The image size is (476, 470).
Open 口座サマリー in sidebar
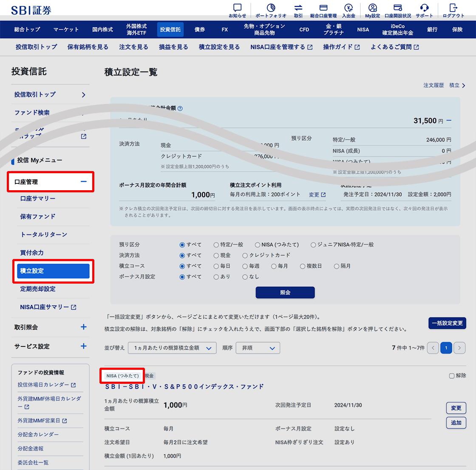pos(38,199)
